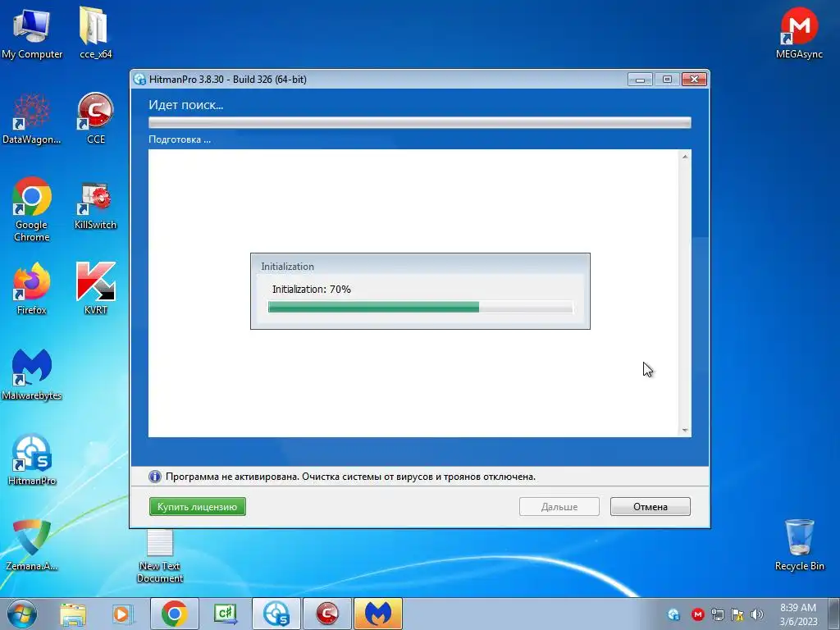Screen dimensions: 840x630
Task: Open Windows Explorer from taskbar
Action: pyautogui.click(x=73, y=614)
